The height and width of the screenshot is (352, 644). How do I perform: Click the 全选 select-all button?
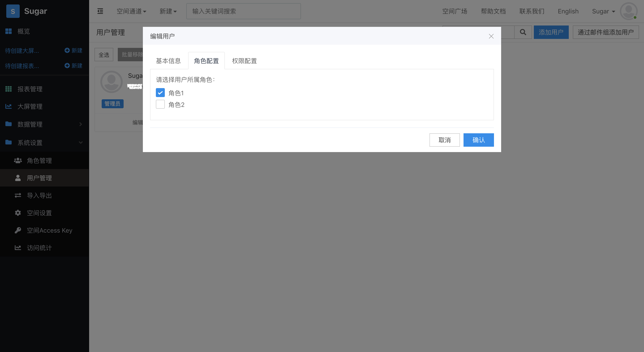click(x=104, y=55)
